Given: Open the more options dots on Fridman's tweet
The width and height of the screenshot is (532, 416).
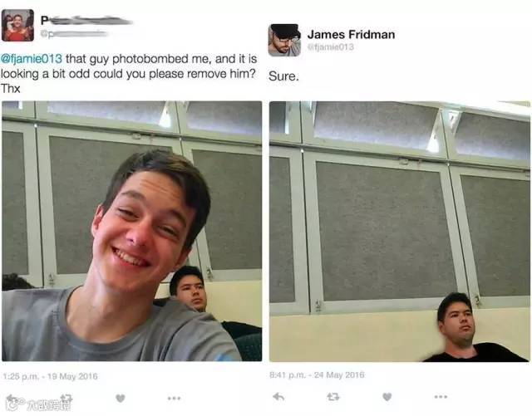Looking at the screenshot, I should click(x=441, y=396).
